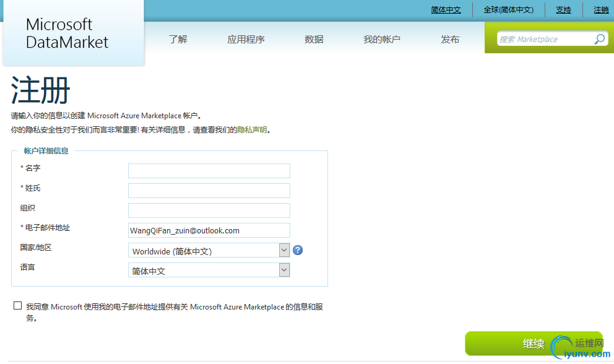Open the 支持 support link
This screenshot has height=364, width=614.
point(563,10)
